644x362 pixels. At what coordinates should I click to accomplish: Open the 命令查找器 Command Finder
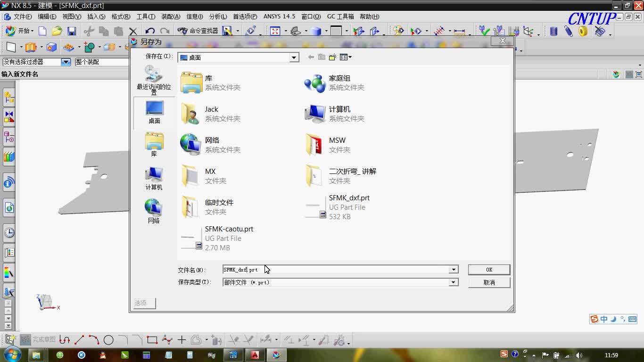click(197, 31)
